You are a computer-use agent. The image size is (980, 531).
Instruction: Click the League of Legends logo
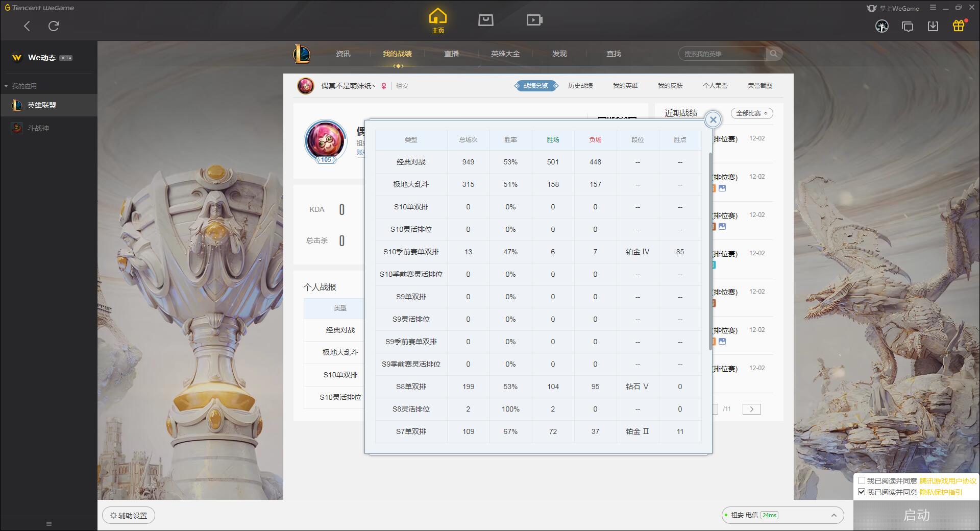(302, 54)
